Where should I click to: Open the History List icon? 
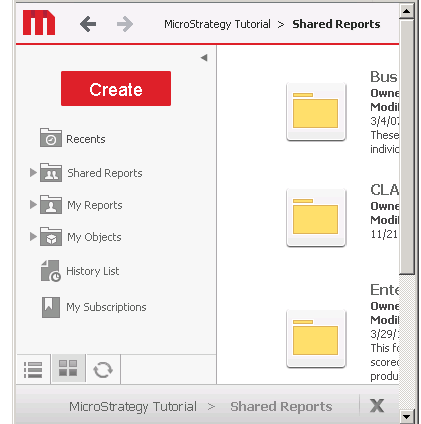51,271
